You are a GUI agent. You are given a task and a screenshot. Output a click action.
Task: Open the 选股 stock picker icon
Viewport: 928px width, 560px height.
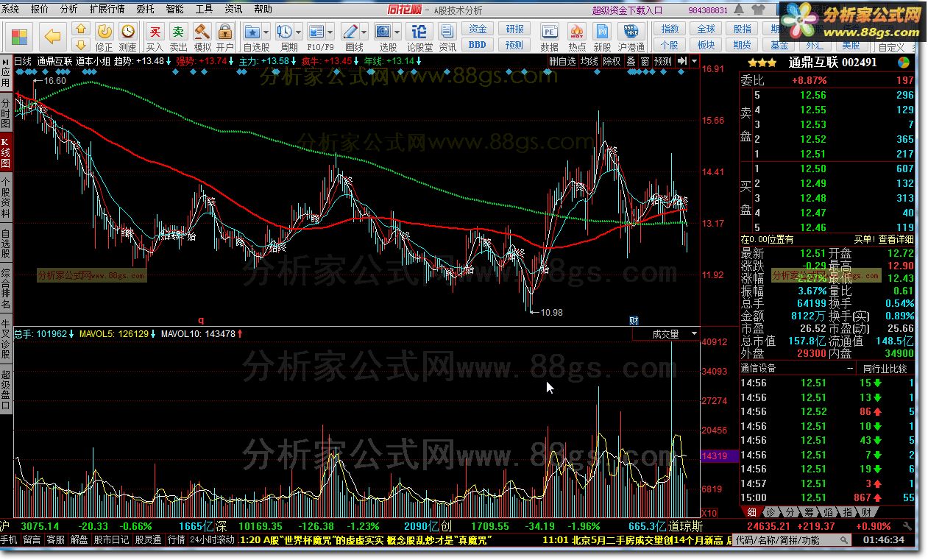(x=383, y=32)
